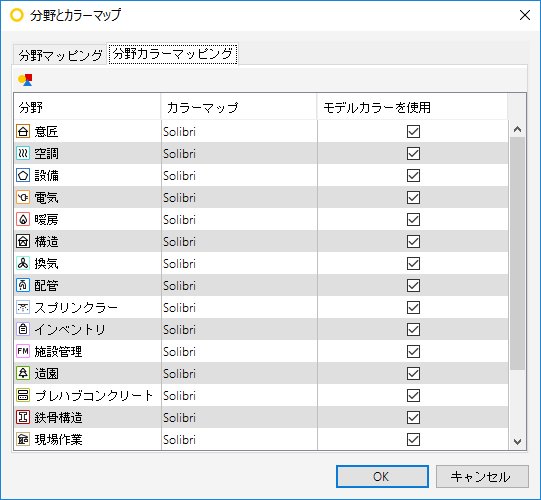The image size is (541, 500).
Task: Click the Solibri logo in title bar
Action: pos(17,15)
